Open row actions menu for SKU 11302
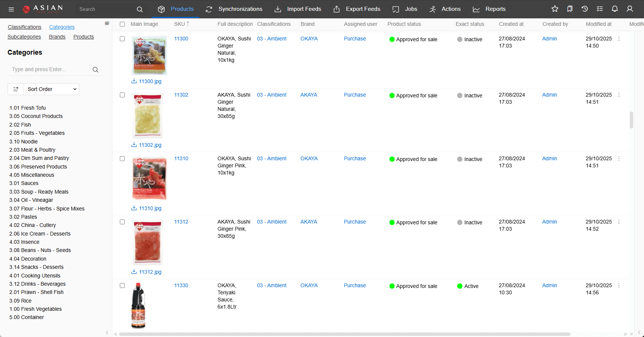The width and height of the screenshot is (644, 337). (619, 95)
